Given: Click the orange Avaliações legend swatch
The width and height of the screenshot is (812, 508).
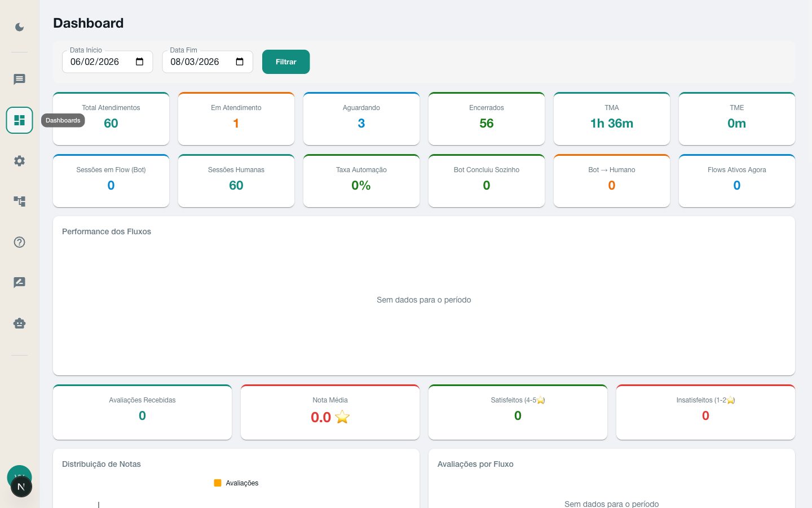Looking at the screenshot, I should point(218,483).
